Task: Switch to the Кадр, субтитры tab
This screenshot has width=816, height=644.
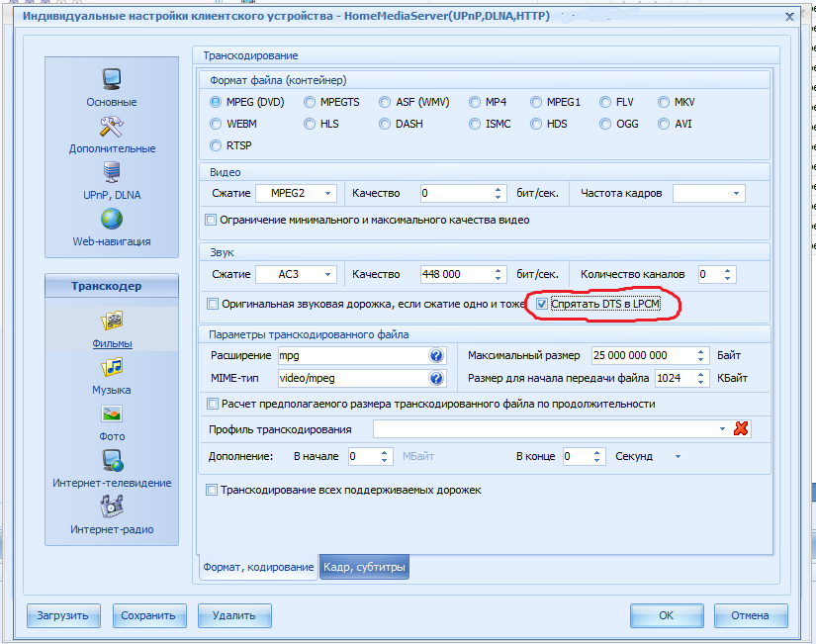Action: tap(363, 567)
